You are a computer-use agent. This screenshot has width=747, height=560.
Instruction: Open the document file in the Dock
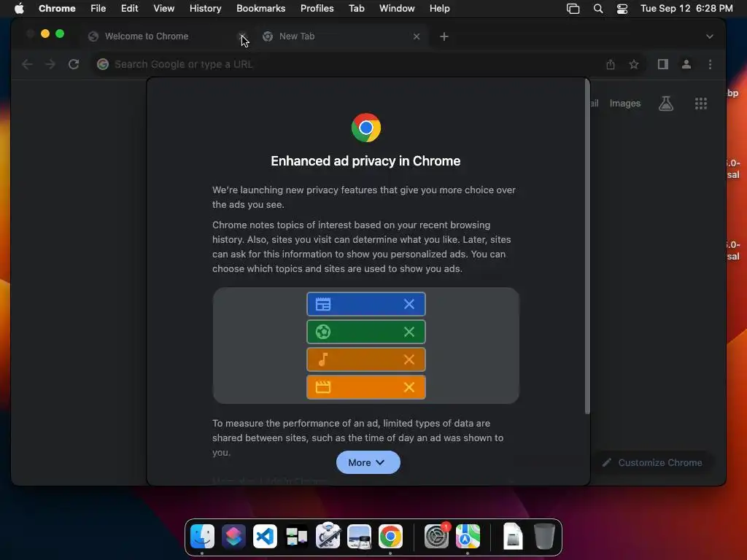point(513,536)
